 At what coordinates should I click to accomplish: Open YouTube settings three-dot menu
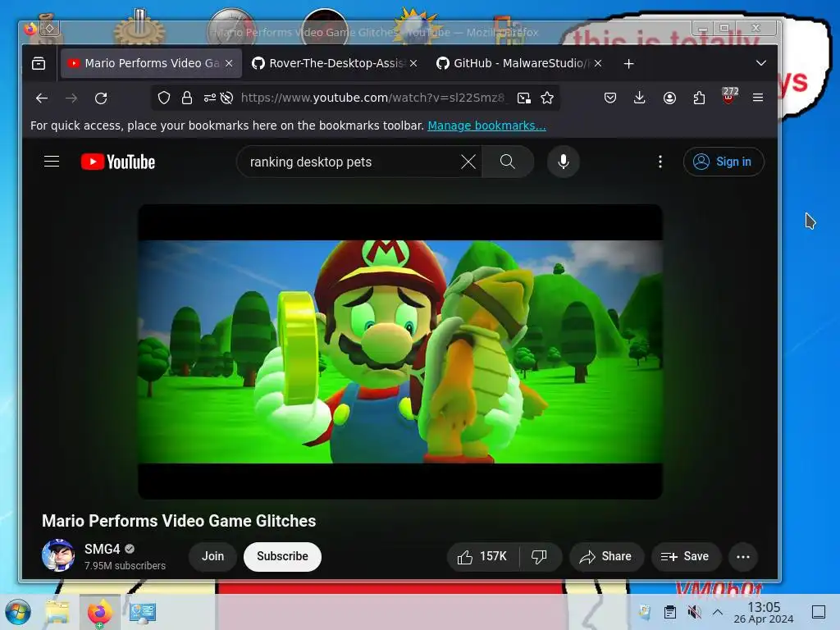pyautogui.click(x=660, y=162)
